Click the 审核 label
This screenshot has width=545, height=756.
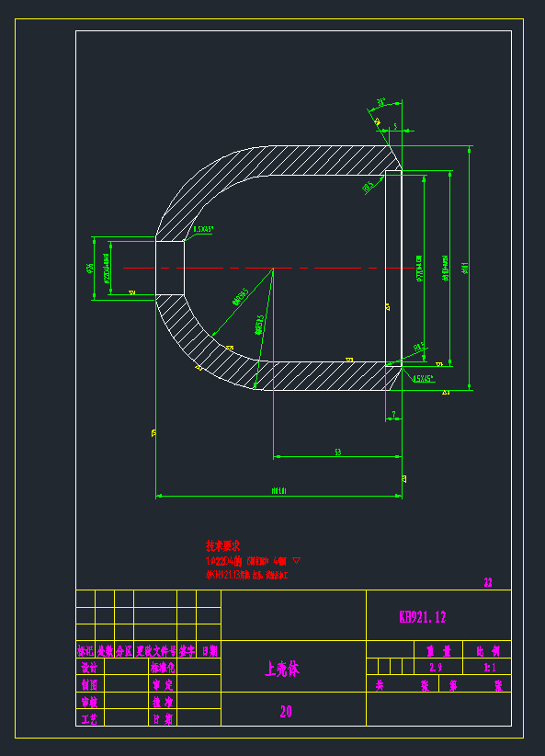[x=89, y=702]
